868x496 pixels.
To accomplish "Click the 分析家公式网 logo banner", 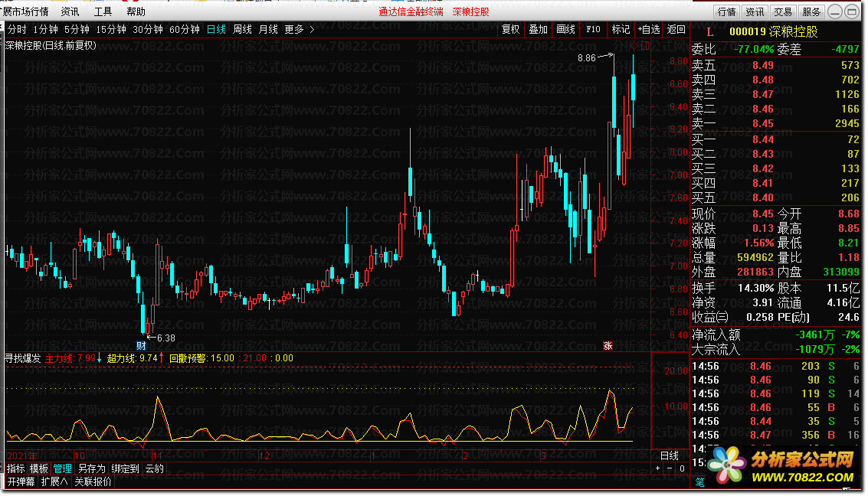I will (782, 465).
